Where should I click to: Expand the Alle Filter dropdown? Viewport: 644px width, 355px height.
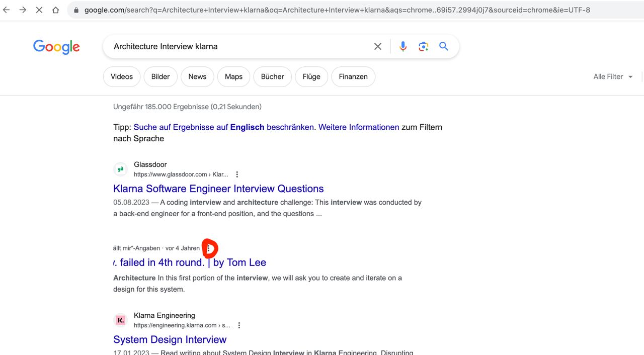point(613,76)
